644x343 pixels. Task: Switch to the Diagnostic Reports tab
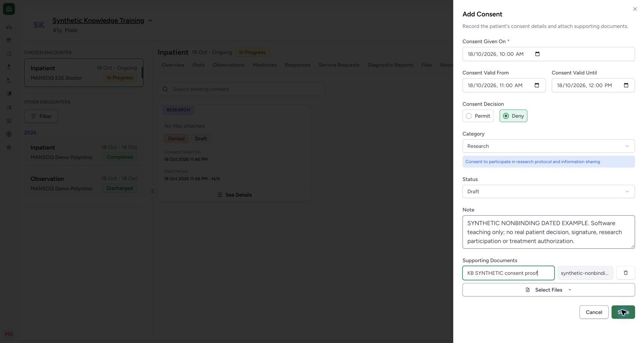(390, 65)
